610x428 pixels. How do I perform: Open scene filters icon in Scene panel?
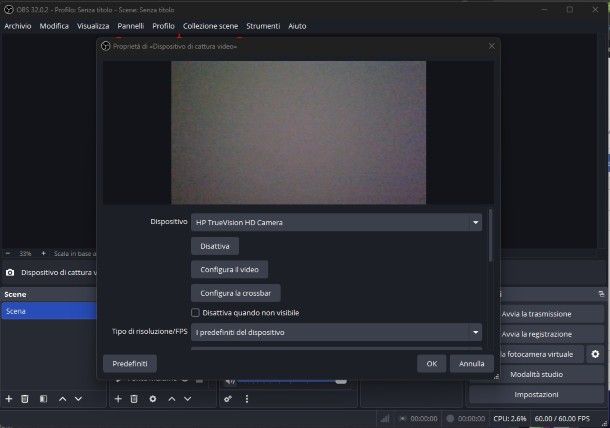[x=44, y=399]
